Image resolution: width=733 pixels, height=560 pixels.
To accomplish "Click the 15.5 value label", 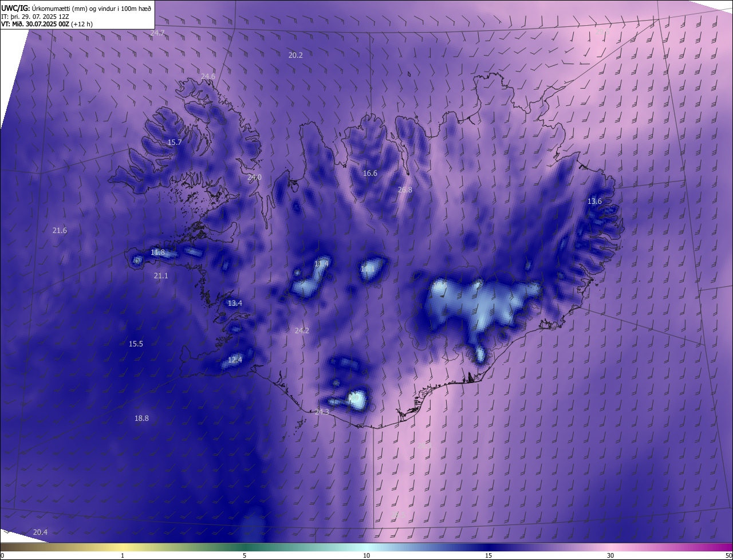I will click(x=136, y=344).
